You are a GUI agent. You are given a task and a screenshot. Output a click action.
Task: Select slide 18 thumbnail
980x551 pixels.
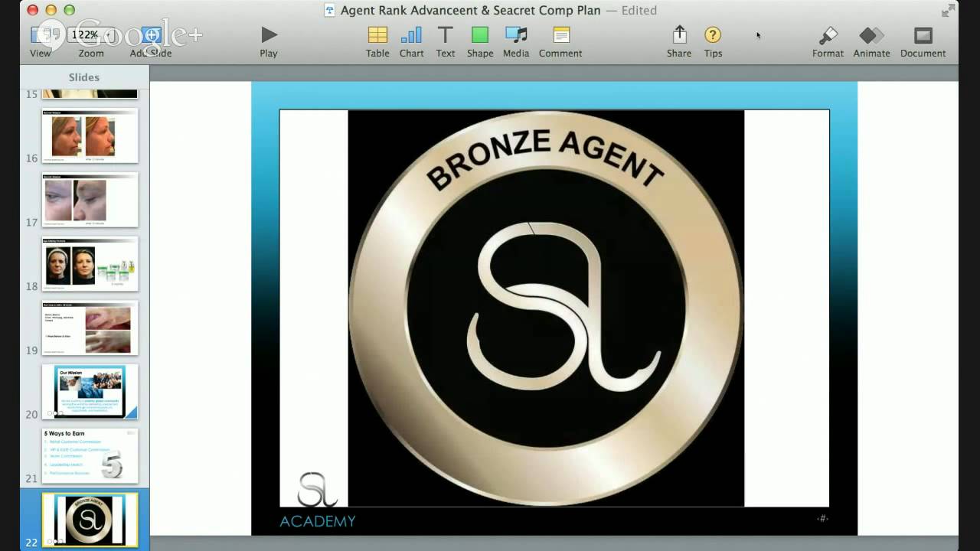90,264
